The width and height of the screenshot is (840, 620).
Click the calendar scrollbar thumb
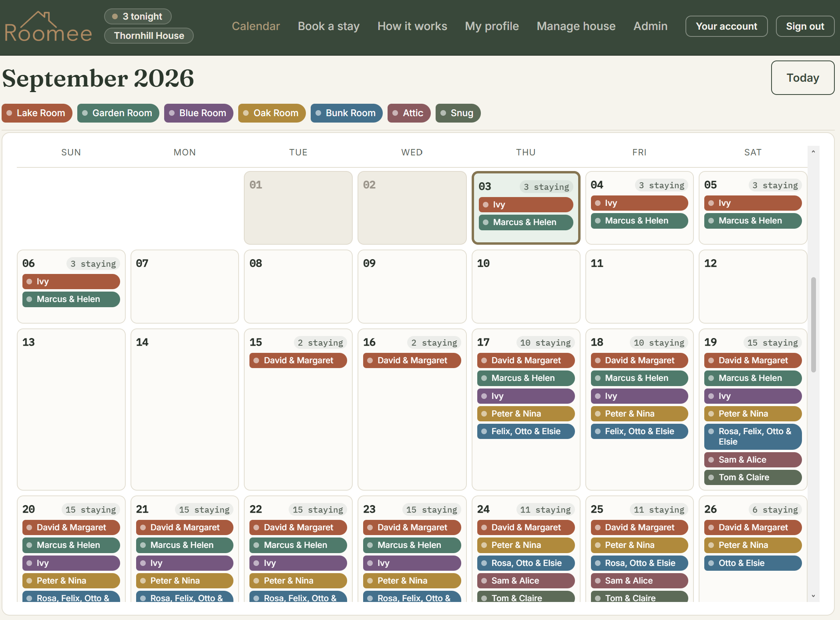813,325
